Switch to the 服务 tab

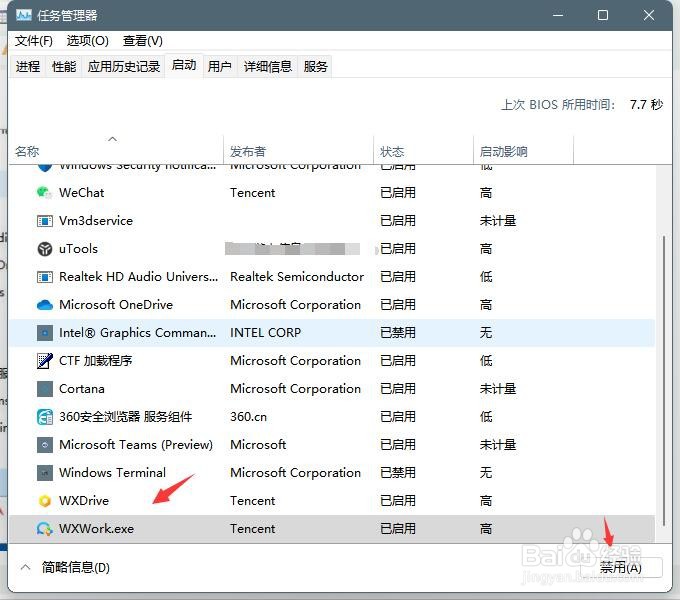click(315, 66)
